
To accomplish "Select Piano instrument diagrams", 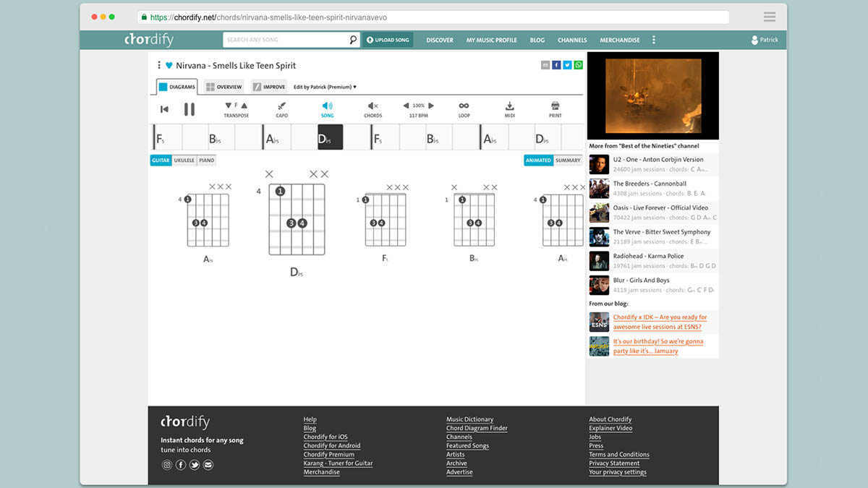I will (206, 160).
